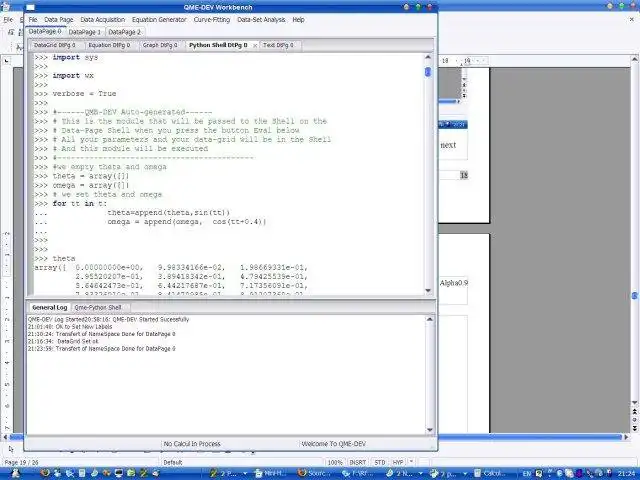The width and height of the screenshot is (640, 480).
Task: Close the Python Shell DtPg 0 tab
Action: (255, 46)
